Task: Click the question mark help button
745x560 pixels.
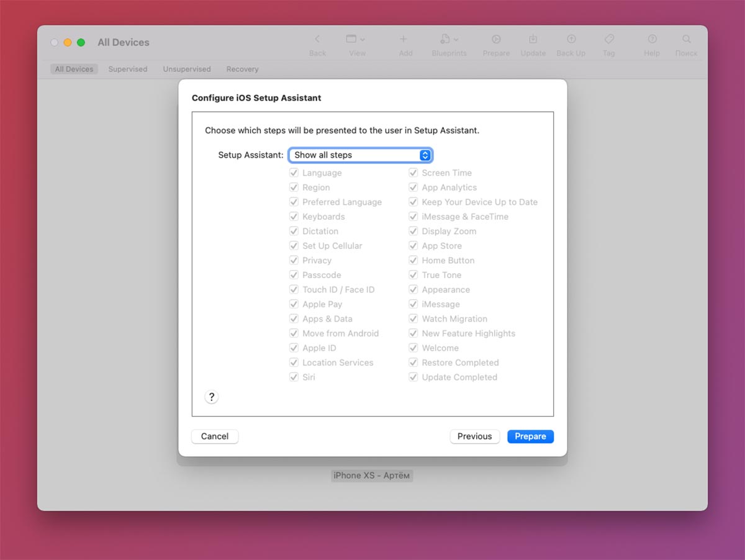Action: click(212, 397)
